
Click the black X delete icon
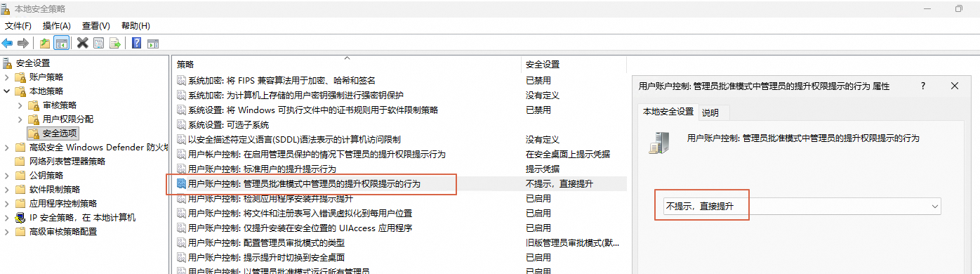83,43
